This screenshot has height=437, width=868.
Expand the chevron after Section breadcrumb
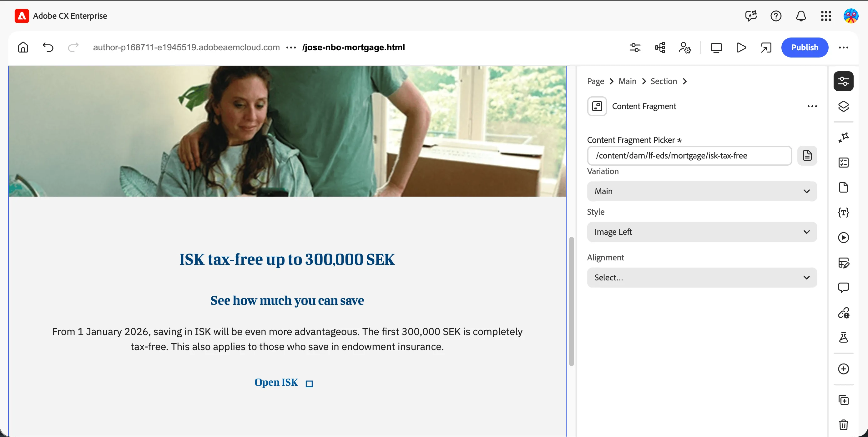pos(685,81)
